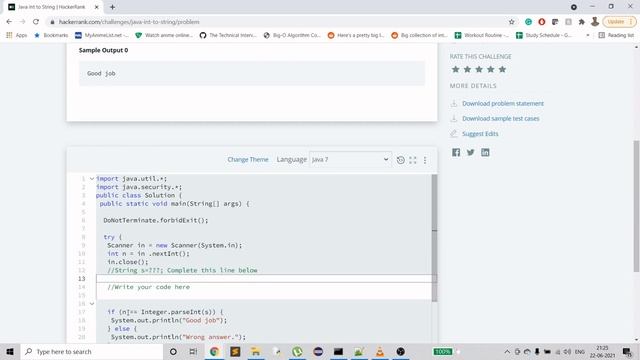640x360 pixels.
Task: Click the ENG language indicator
Action: coord(580,351)
